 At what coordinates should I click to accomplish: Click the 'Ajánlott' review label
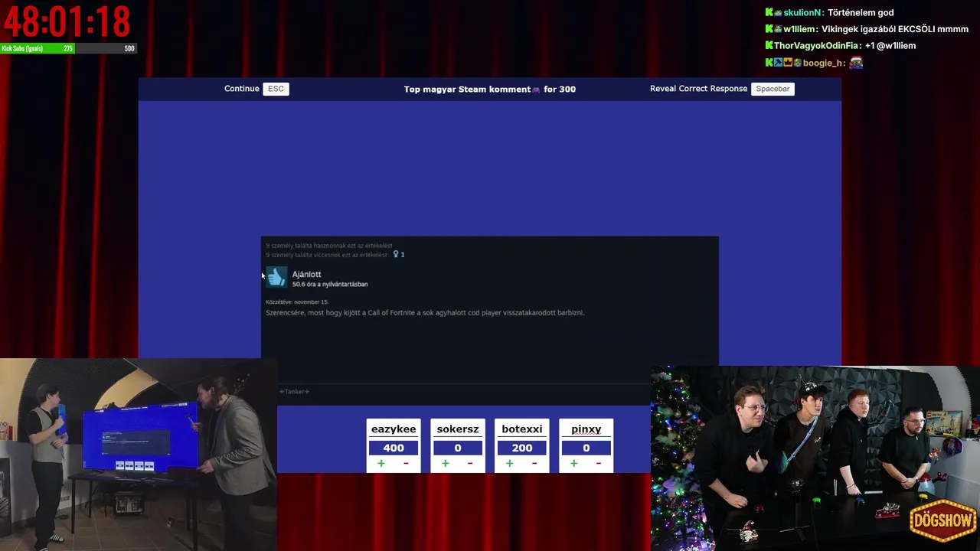coord(306,274)
